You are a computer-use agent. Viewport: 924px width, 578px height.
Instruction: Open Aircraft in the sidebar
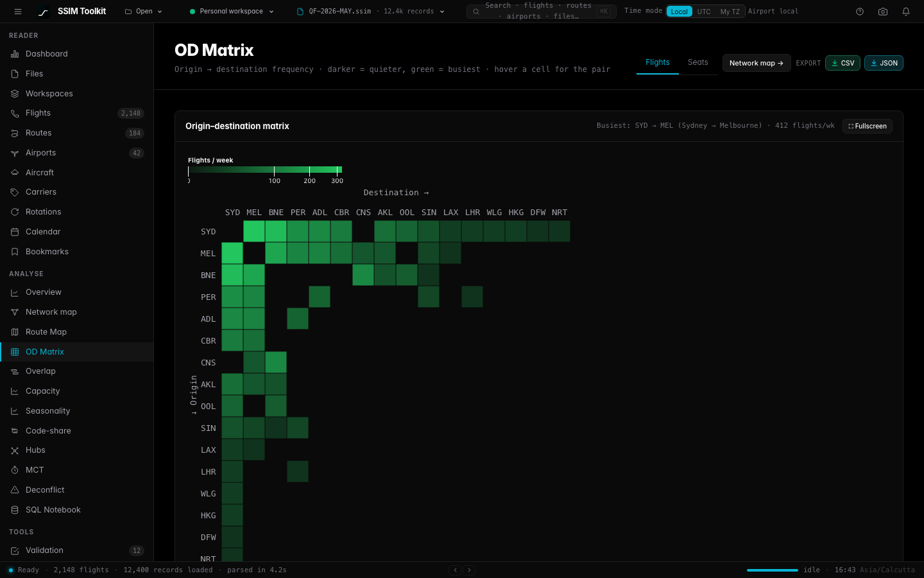76,173
